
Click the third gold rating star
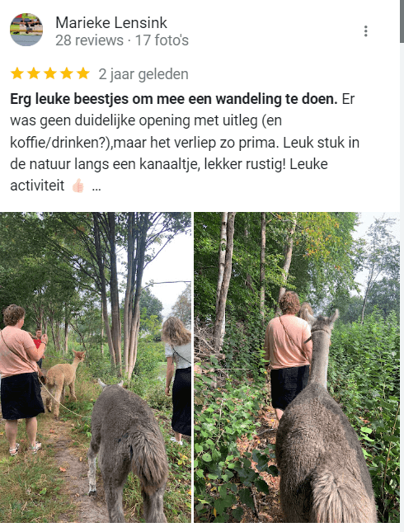click(x=49, y=73)
